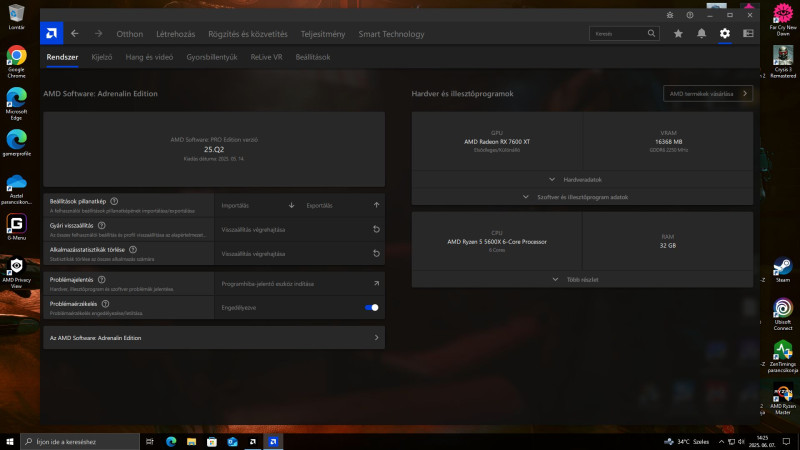Image resolution: width=800 pixels, height=450 pixels.
Task: Open Az AMD Software: Adrenalin Edition row
Action: coord(214,338)
